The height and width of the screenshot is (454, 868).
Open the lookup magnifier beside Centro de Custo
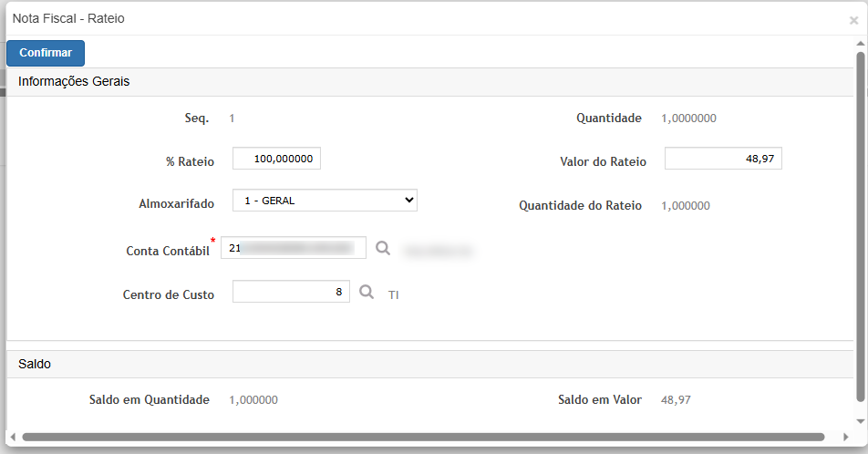tap(367, 292)
